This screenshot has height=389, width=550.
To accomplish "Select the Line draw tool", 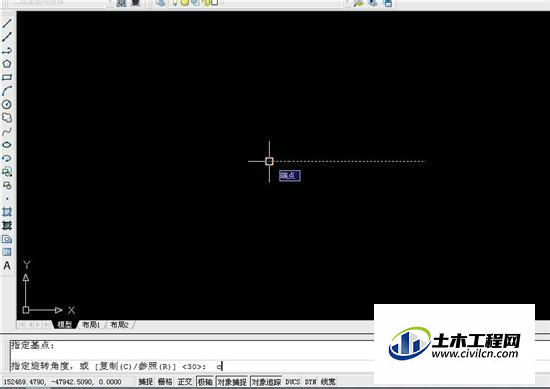I will (x=7, y=24).
